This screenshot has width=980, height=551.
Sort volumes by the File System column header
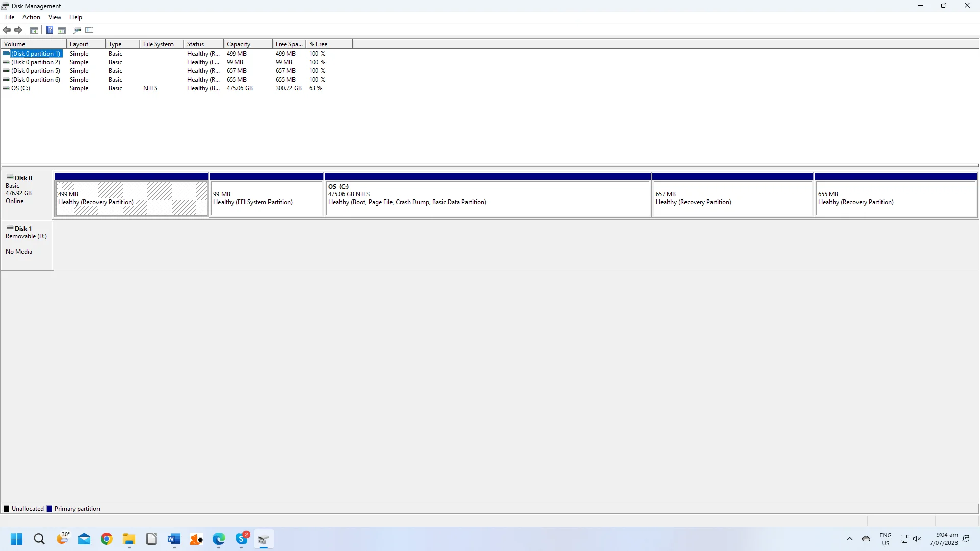162,44
